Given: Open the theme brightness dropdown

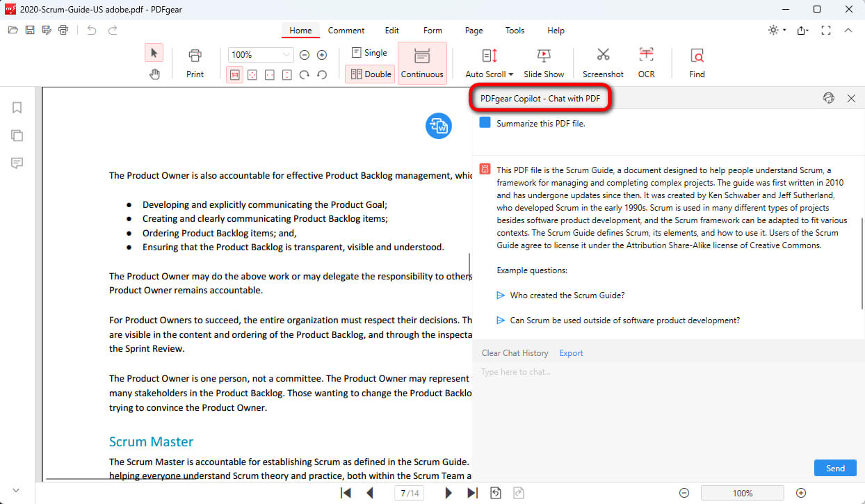Looking at the screenshot, I should click(x=777, y=30).
